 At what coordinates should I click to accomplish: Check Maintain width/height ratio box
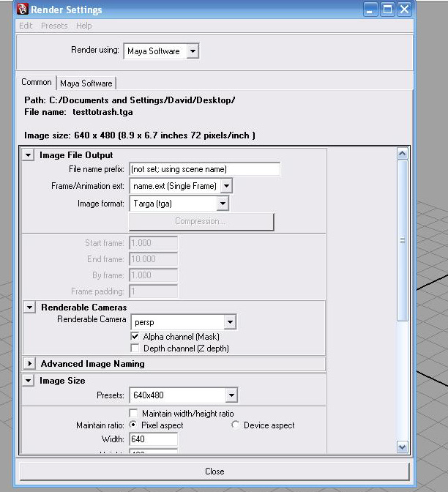point(135,414)
